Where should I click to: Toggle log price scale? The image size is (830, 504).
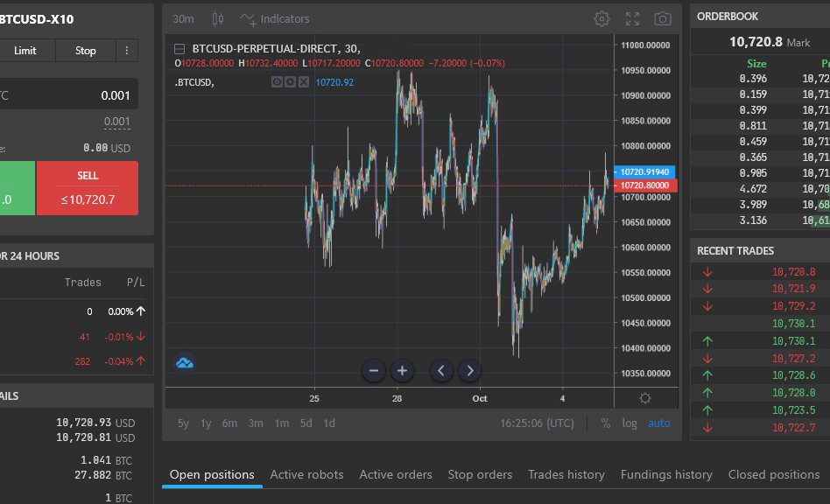(630, 423)
